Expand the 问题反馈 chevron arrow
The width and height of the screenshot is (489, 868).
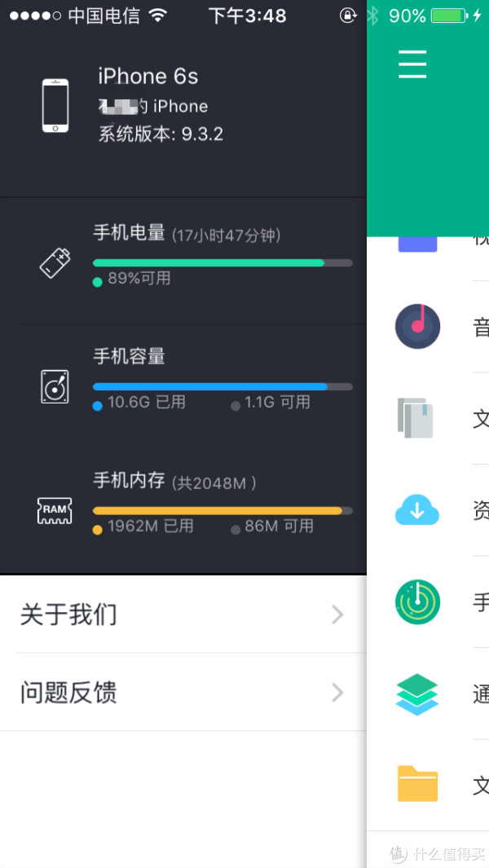click(x=337, y=693)
